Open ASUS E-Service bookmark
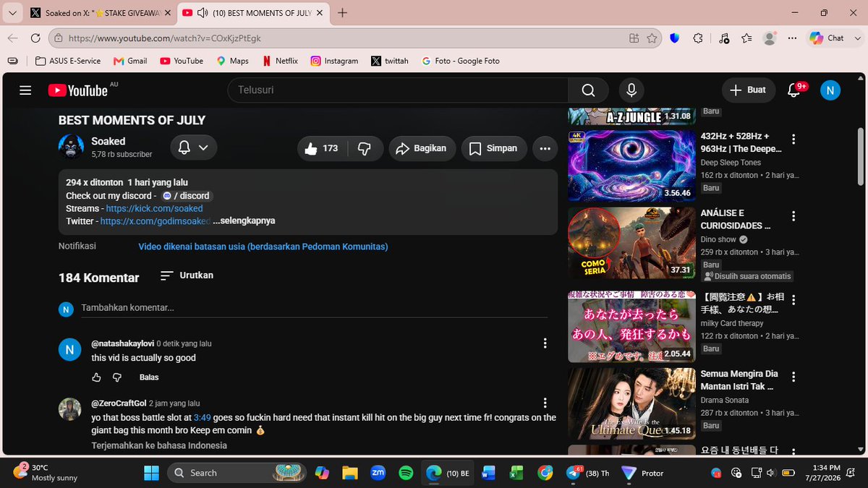The image size is (868, 488). point(68,61)
